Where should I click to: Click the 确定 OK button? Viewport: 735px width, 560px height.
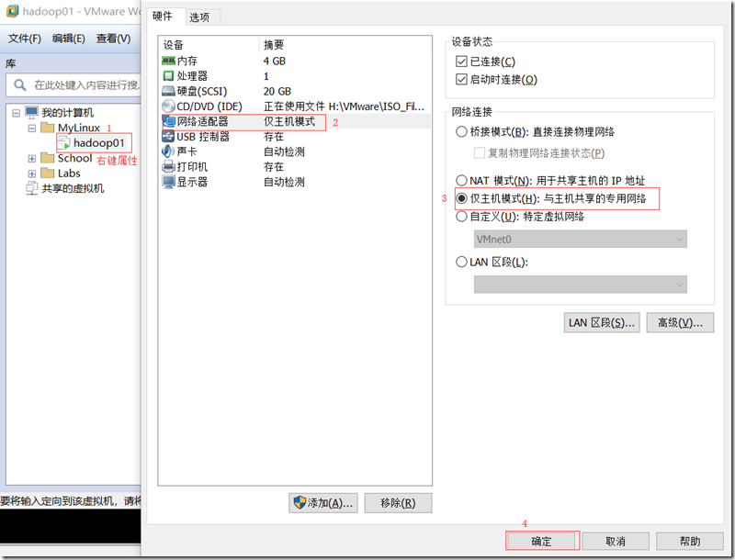541,542
